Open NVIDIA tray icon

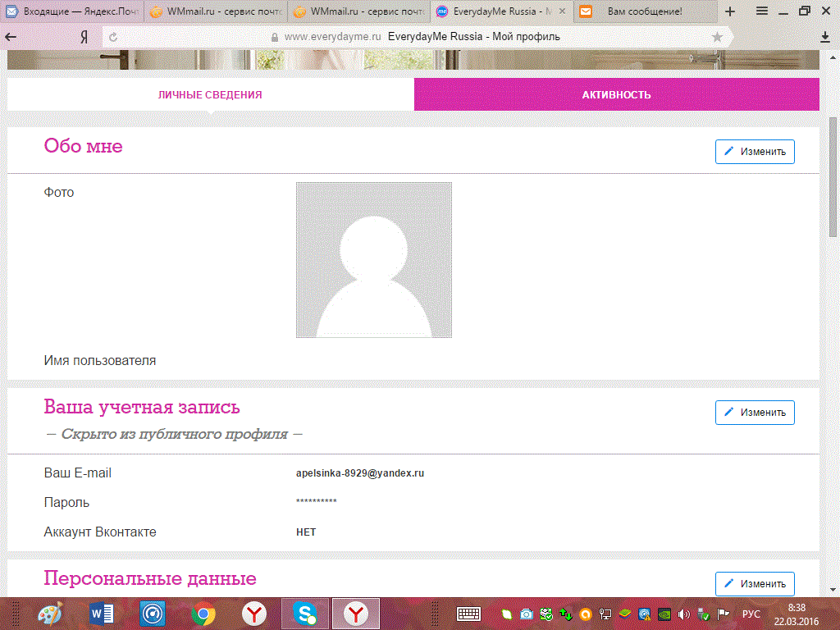[x=664, y=614]
